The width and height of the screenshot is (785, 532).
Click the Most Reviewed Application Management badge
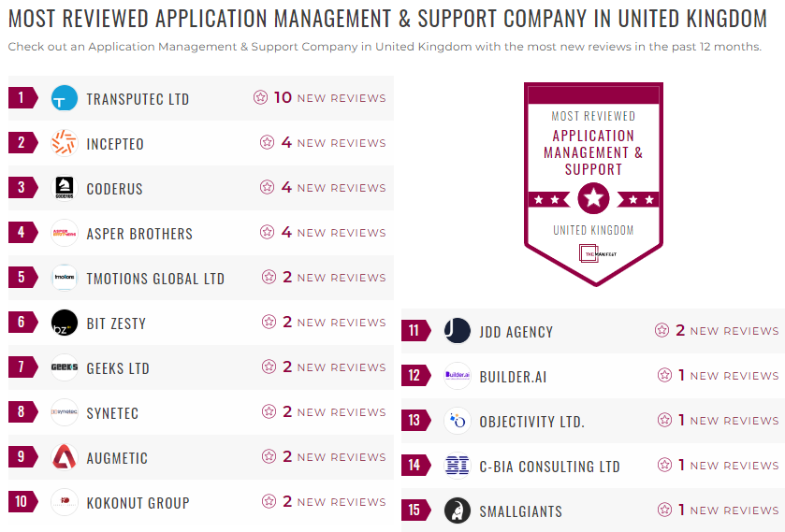(x=593, y=184)
